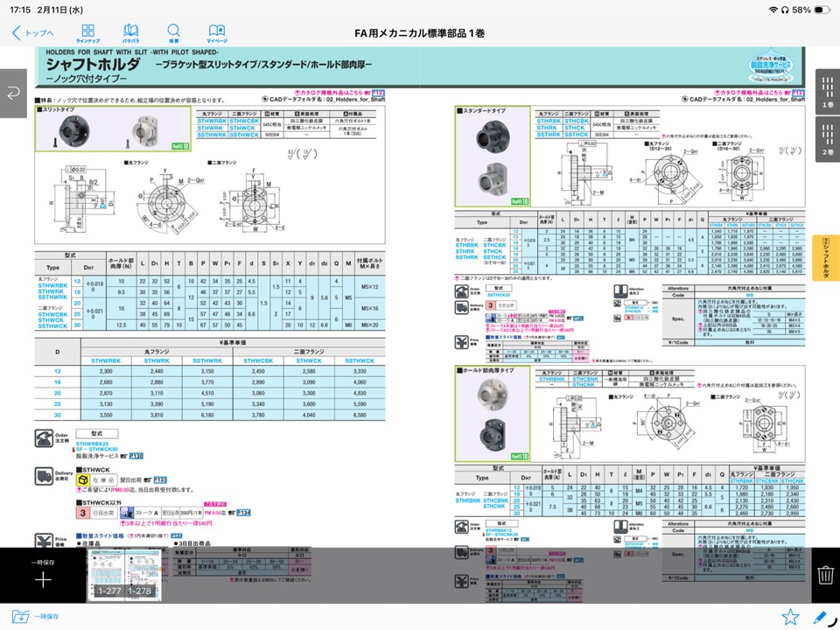Tap the gray return arrow icon
This screenshot has width=840, height=630.
(15, 94)
